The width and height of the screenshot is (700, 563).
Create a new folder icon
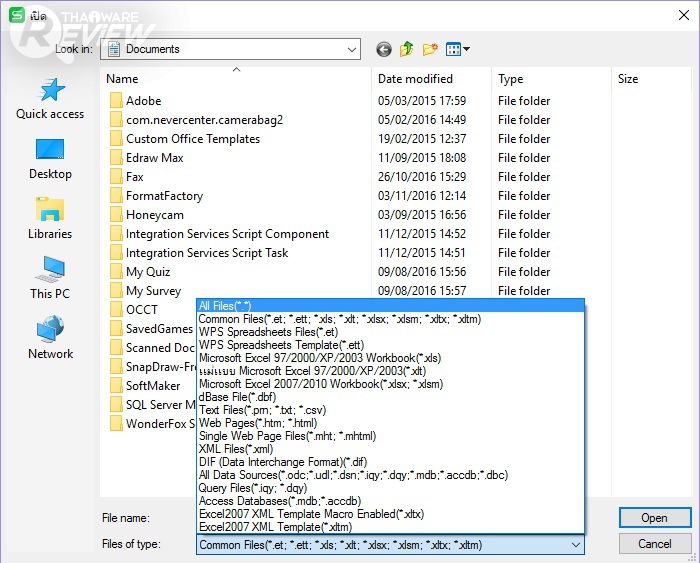[x=430, y=49]
